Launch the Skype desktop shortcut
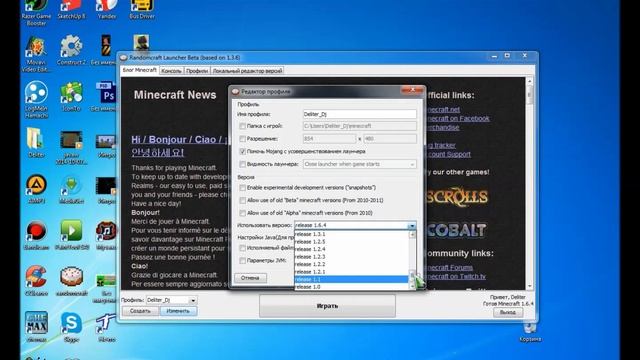The image size is (640, 360). click(x=71, y=327)
